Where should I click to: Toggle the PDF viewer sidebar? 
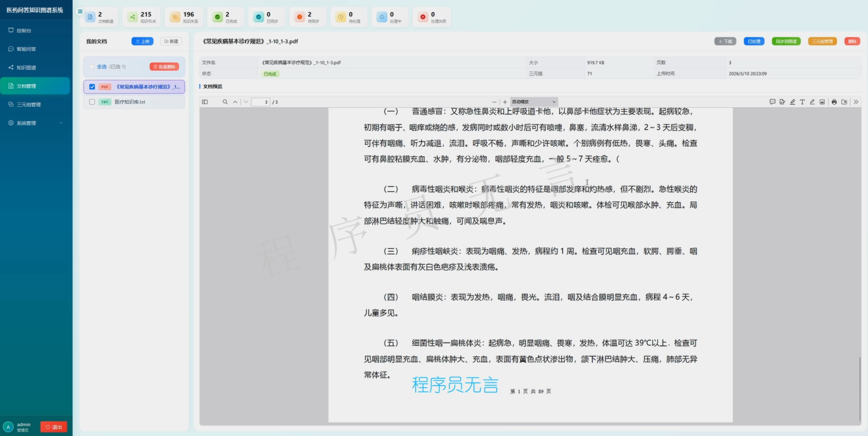tap(205, 102)
